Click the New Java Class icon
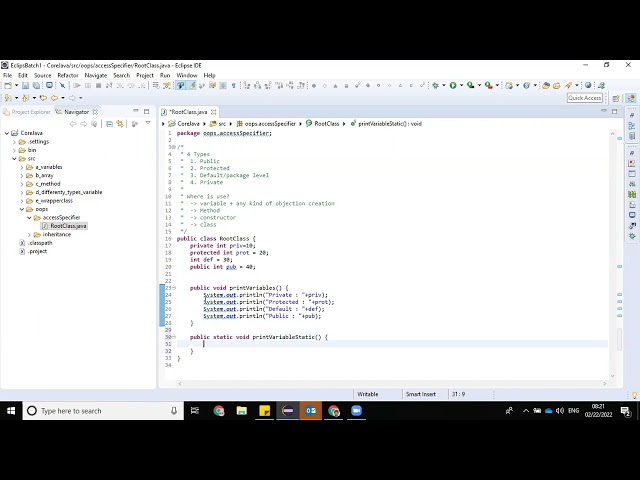Viewport: 640px width, 480px height. [527, 85]
